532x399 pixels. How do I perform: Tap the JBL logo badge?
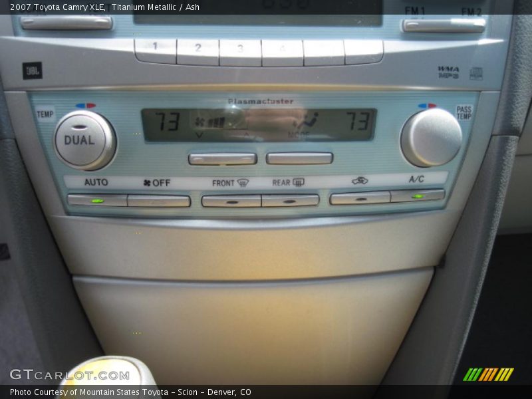[x=33, y=70]
